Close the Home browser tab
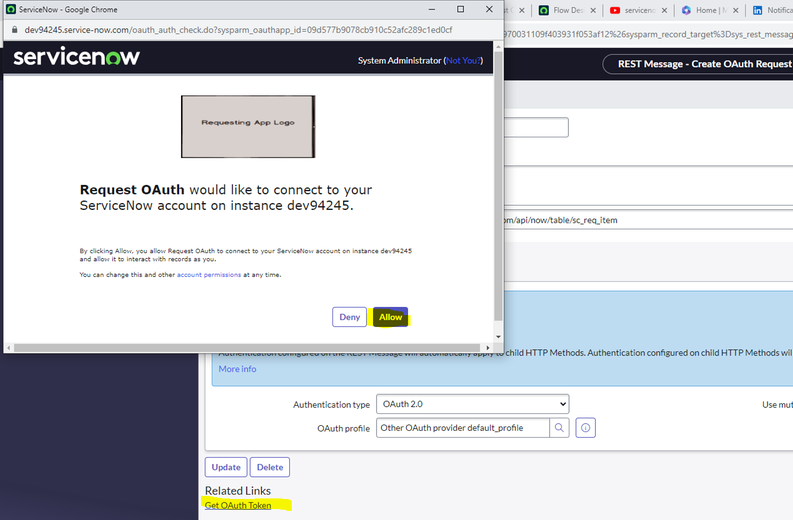The image size is (793, 520). point(736,10)
